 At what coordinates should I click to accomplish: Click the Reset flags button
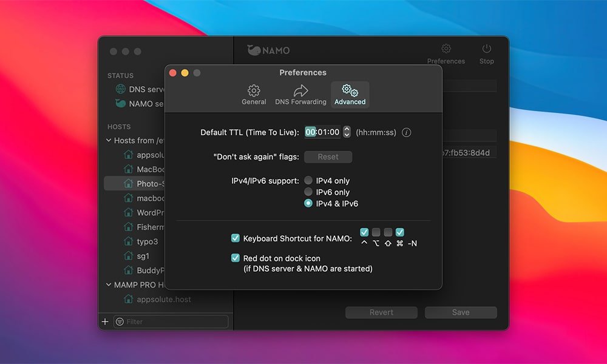click(x=328, y=157)
